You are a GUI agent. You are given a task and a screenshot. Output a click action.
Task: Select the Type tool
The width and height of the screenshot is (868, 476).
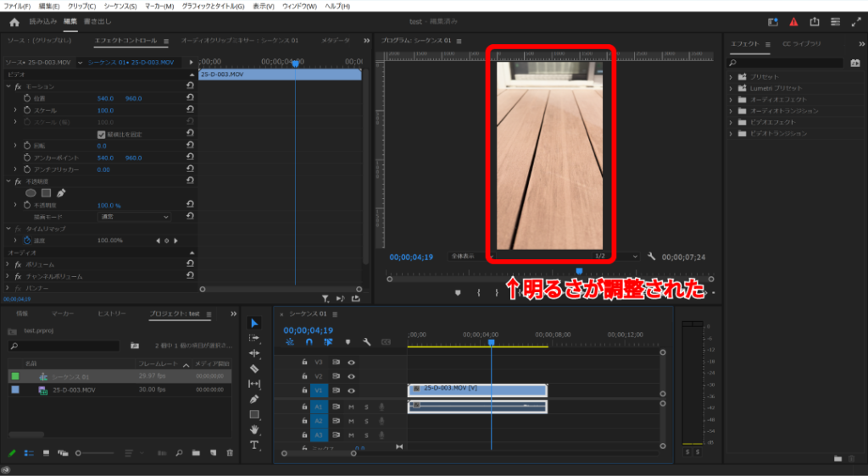pos(254,445)
